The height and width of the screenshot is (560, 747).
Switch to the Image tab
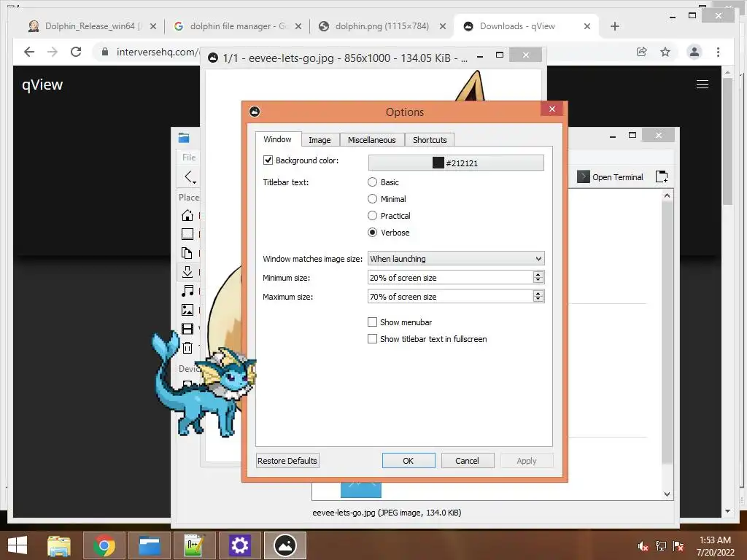click(320, 140)
